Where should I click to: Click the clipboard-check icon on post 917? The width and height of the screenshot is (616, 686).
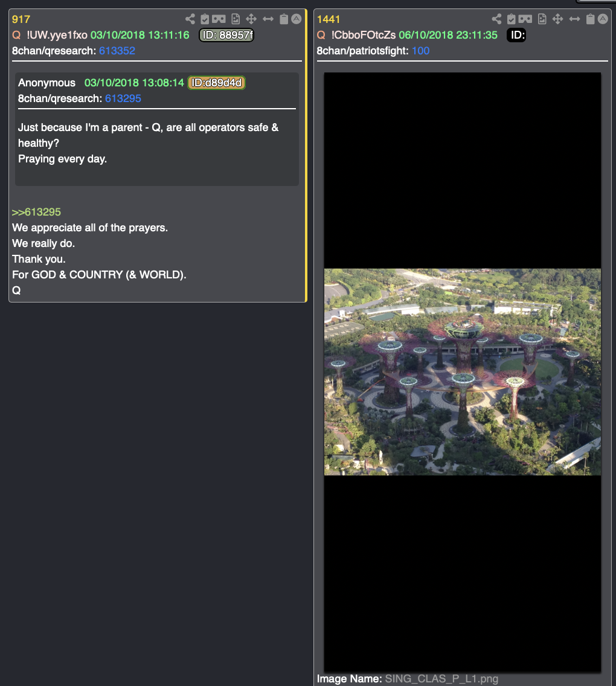pyautogui.click(x=205, y=19)
